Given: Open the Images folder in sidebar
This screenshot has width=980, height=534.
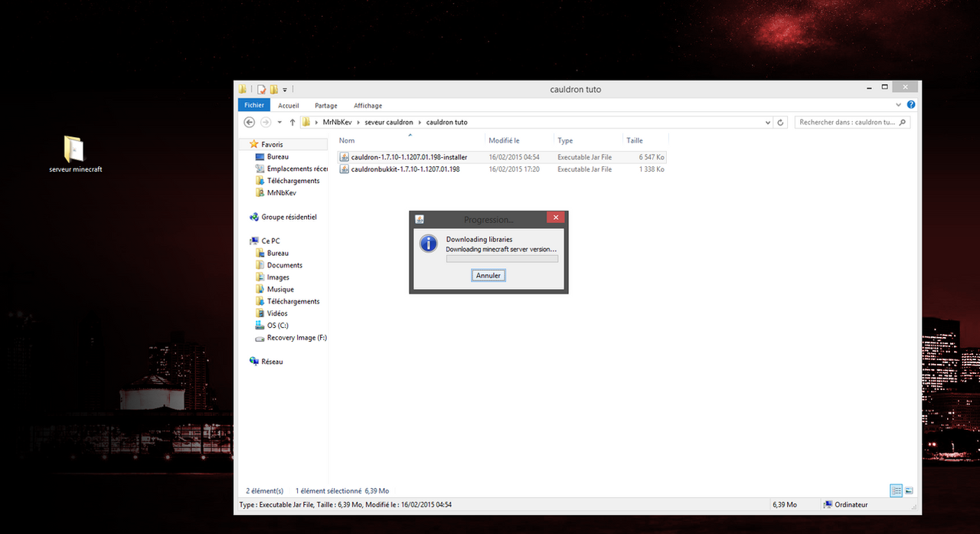Looking at the screenshot, I should tap(278, 277).
